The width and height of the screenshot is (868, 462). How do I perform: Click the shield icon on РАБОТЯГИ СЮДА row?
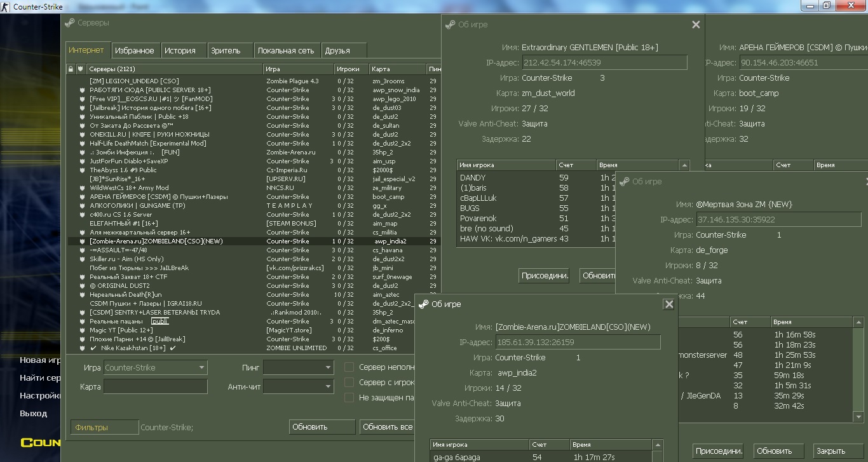(x=82, y=90)
